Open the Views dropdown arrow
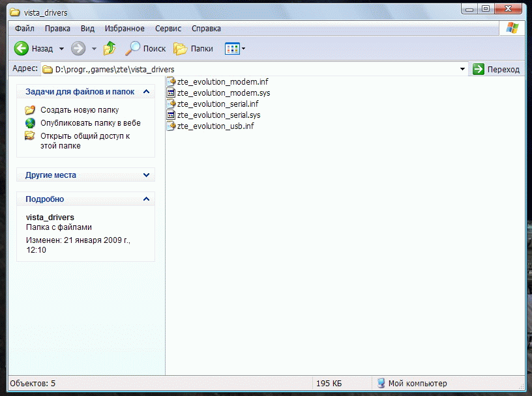Screen dimensions: 532x396 pos(244,49)
